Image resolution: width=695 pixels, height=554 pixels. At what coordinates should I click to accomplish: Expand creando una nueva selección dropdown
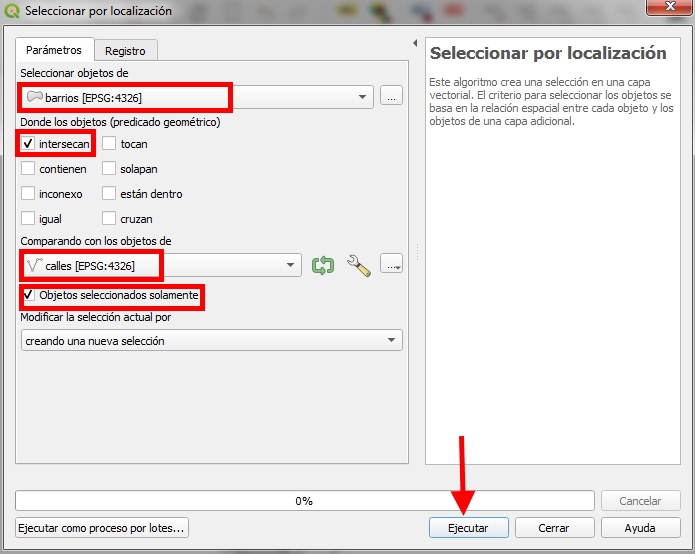pyautogui.click(x=212, y=340)
